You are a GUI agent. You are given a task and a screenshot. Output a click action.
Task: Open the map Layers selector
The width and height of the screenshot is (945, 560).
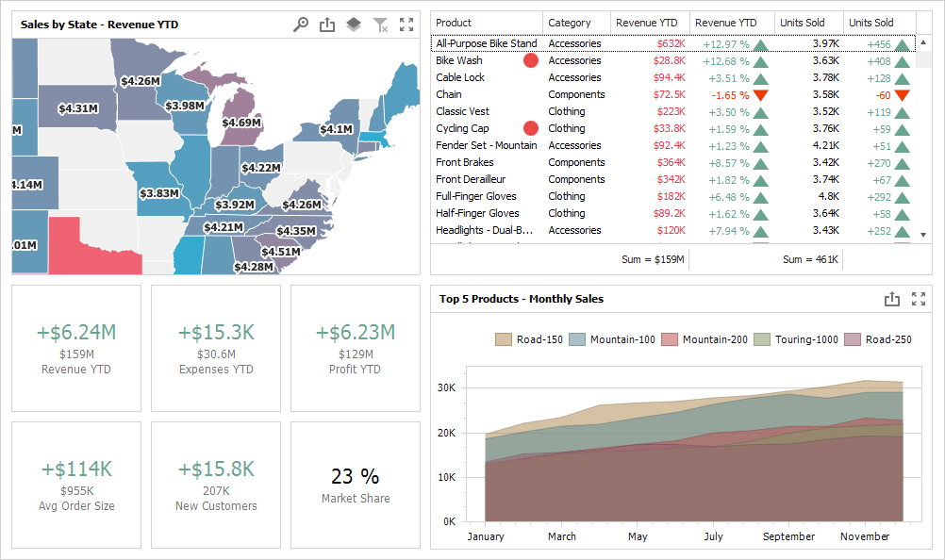coord(353,25)
